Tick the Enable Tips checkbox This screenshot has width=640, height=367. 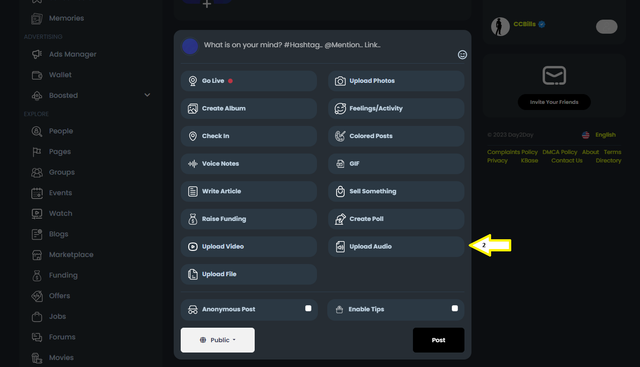pos(455,308)
